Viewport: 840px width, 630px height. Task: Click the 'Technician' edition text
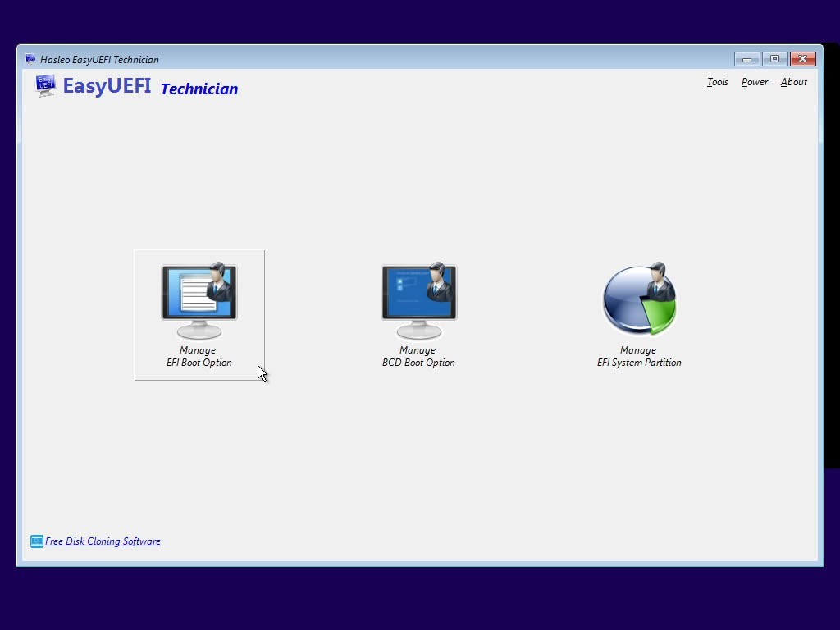pos(199,89)
